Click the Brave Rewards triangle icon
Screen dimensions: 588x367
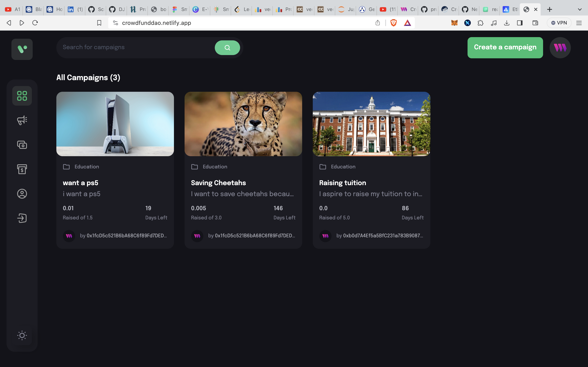point(408,23)
